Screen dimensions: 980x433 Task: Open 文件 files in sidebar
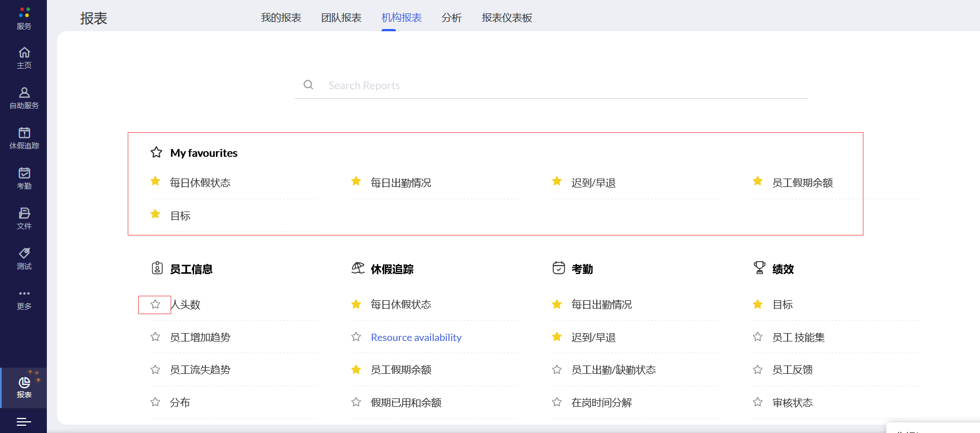tap(24, 218)
